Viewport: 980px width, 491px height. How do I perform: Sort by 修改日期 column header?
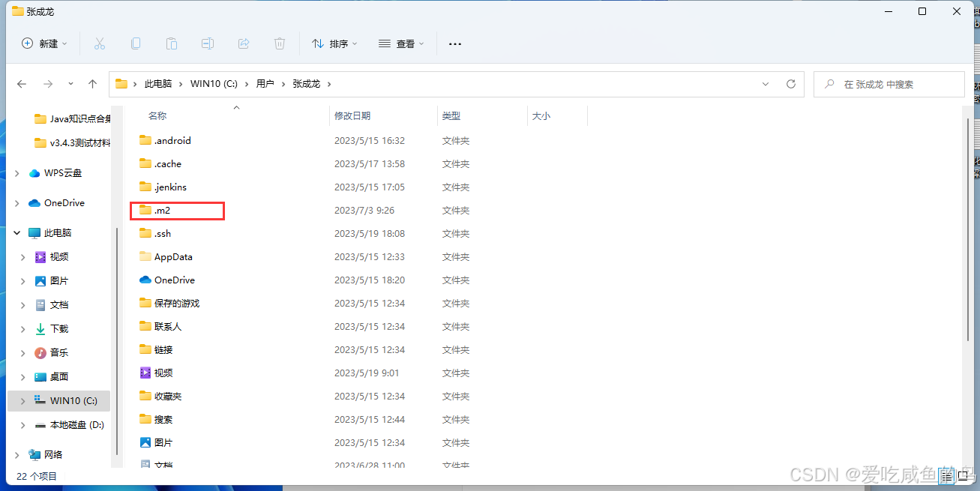(352, 116)
